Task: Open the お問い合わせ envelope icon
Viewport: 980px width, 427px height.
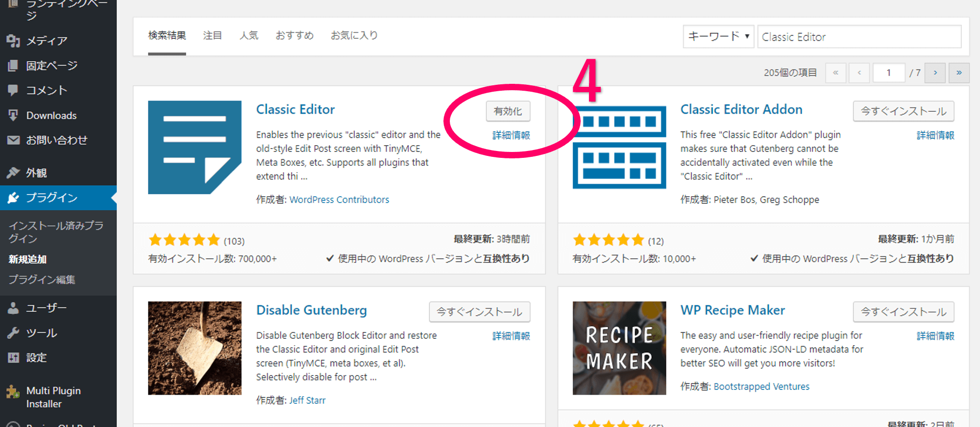Action: pyautogui.click(x=13, y=140)
